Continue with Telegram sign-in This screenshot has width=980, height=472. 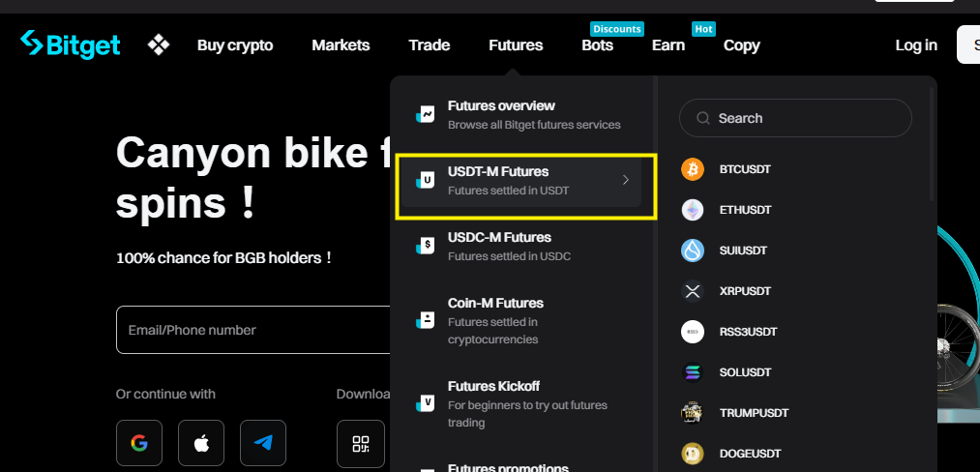point(263,443)
